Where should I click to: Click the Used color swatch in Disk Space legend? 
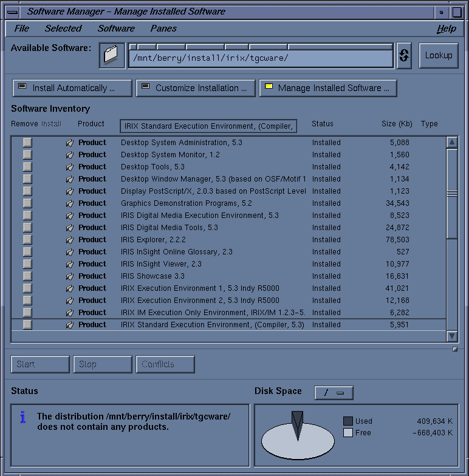pyautogui.click(x=347, y=421)
